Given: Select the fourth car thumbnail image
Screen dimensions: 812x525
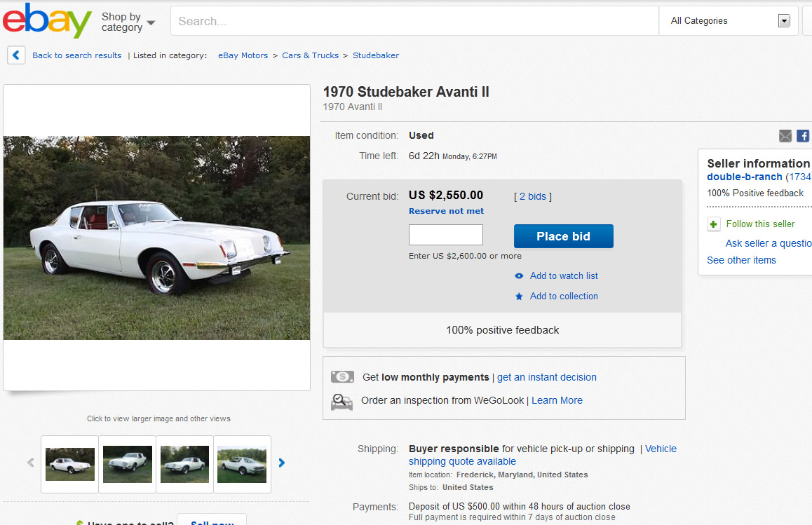Looking at the screenshot, I should pos(242,464).
